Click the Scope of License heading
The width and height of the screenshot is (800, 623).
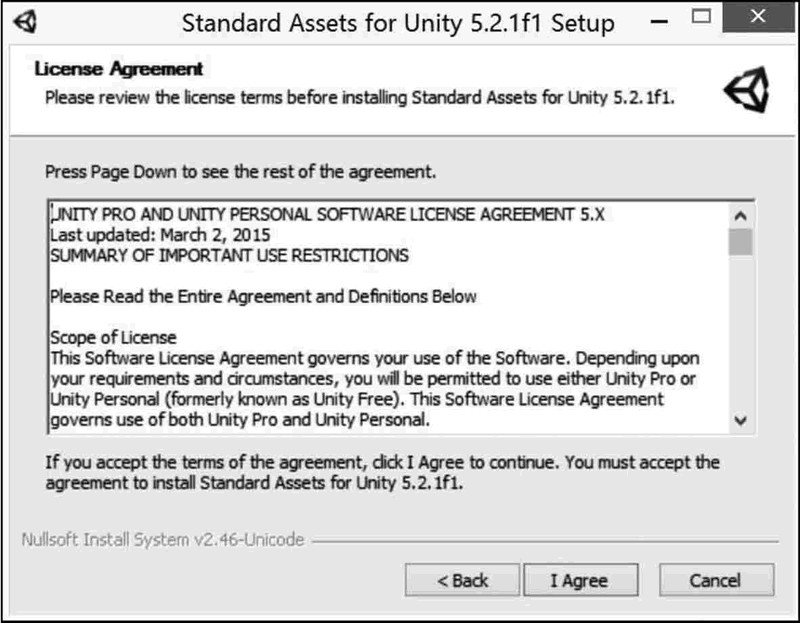pos(113,337)
